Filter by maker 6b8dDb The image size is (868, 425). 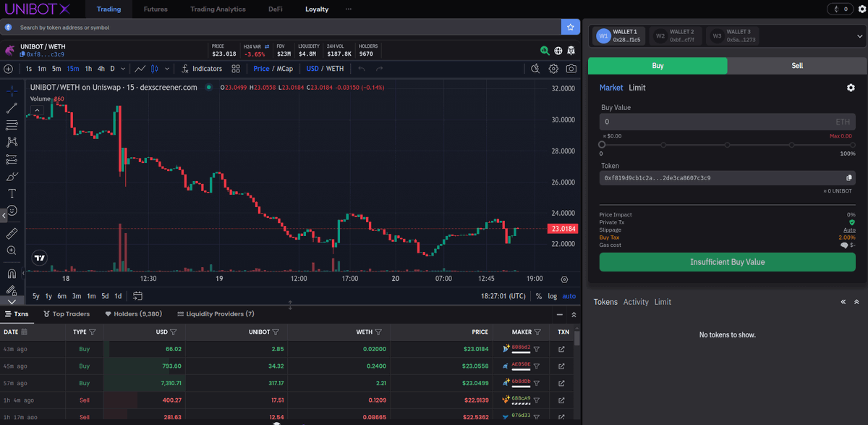tap(537, 382)
